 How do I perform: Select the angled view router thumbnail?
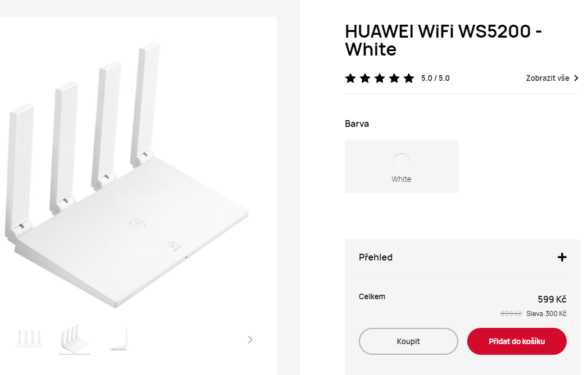74,340
